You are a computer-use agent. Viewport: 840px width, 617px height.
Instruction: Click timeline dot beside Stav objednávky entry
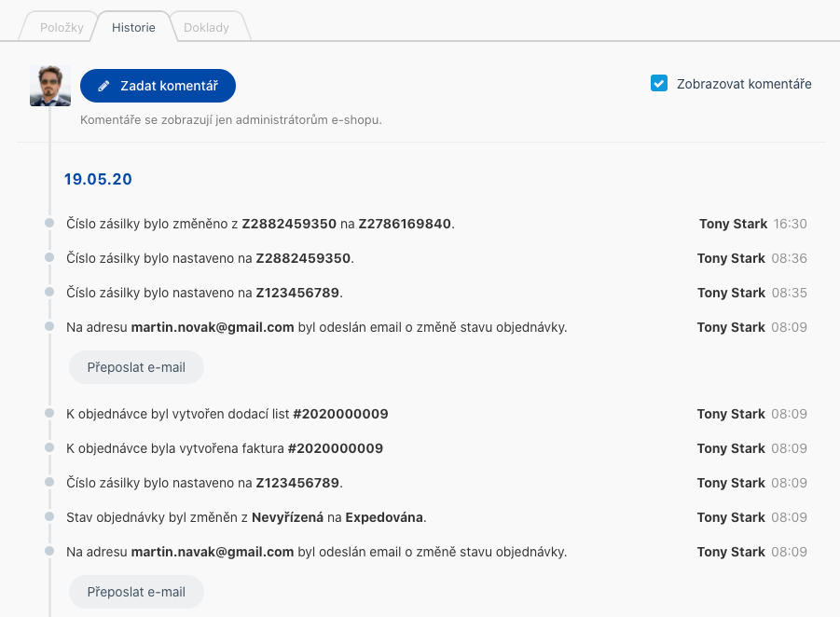(x=49, y=516)
